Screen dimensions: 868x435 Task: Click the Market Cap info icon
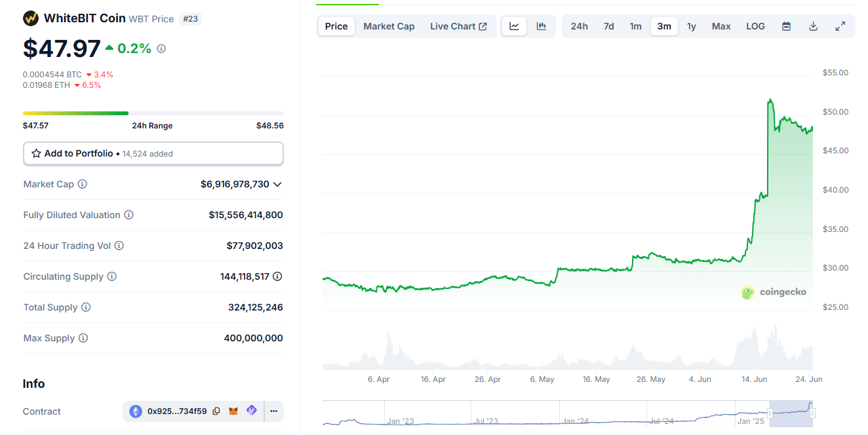pos(83,184)
